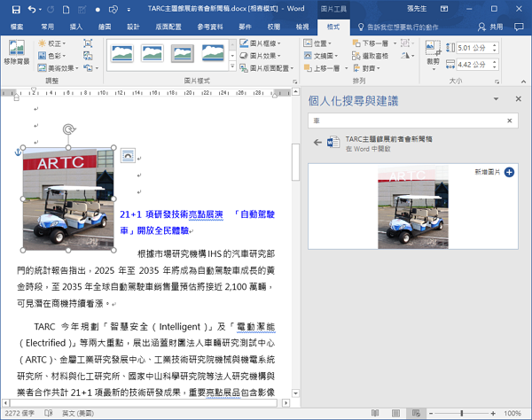The width and height of the screenshot is (532, 420).
Task: Decrease picture width with the down stepper
Action: (x=495, y=67)
